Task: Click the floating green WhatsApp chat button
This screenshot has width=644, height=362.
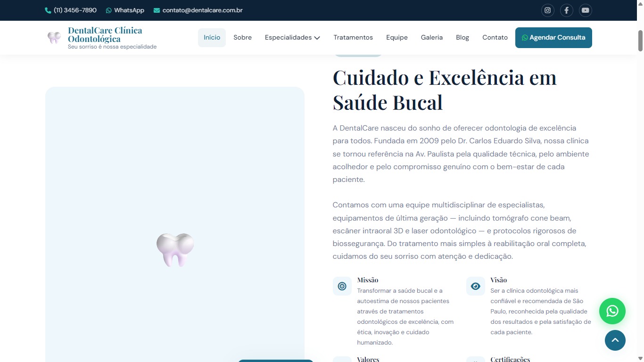Action: 612,311
